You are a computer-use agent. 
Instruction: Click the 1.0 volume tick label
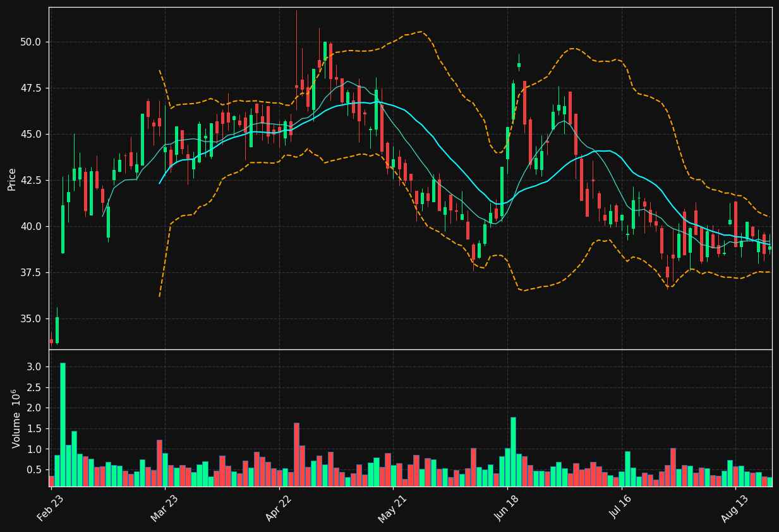34,449
